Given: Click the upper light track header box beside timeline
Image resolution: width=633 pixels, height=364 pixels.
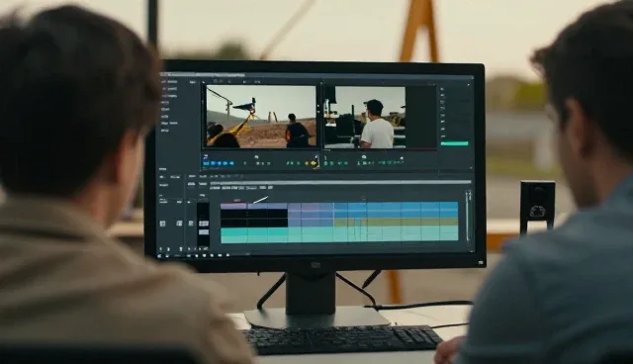Looking at the screenshot, I should [204, 224].
